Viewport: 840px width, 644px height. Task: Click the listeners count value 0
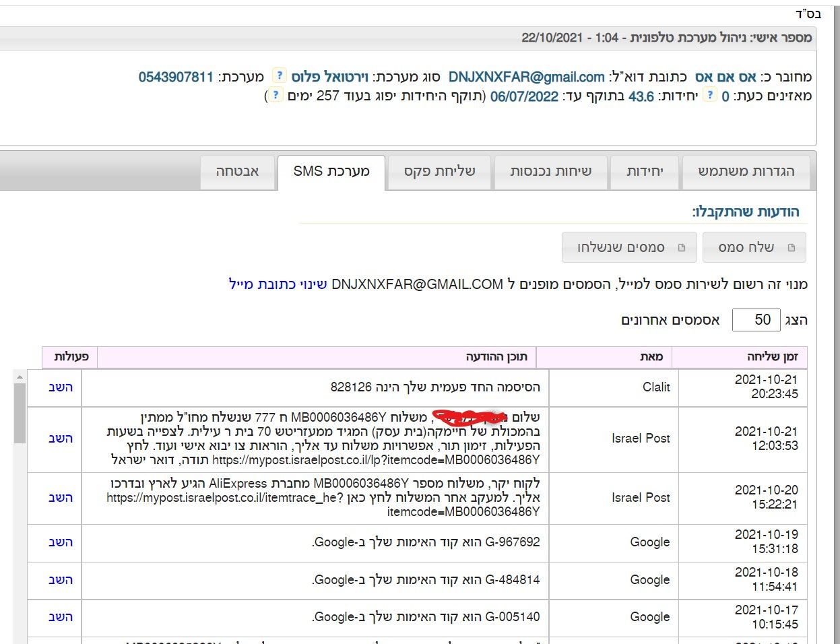(725, 96)
